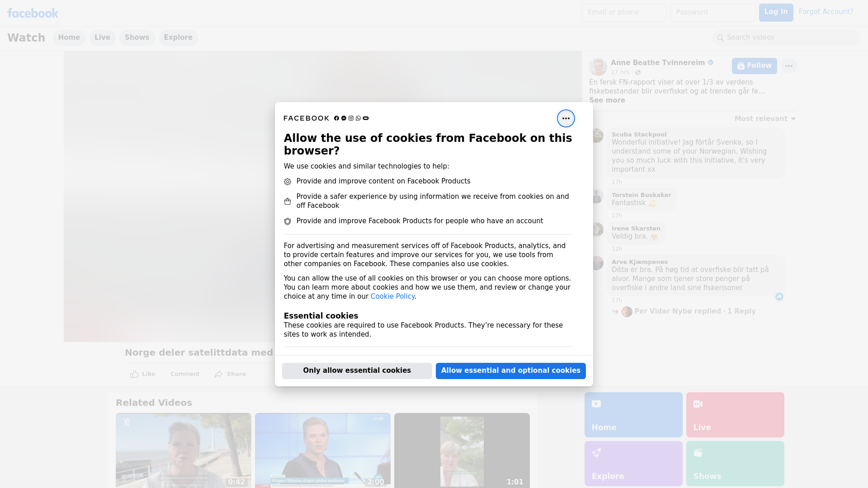Image resolution: width=868 pixels, height=488 pixels.
Task: Click Arve Kjæmpenes's avatar
Action: click(597, 263)
